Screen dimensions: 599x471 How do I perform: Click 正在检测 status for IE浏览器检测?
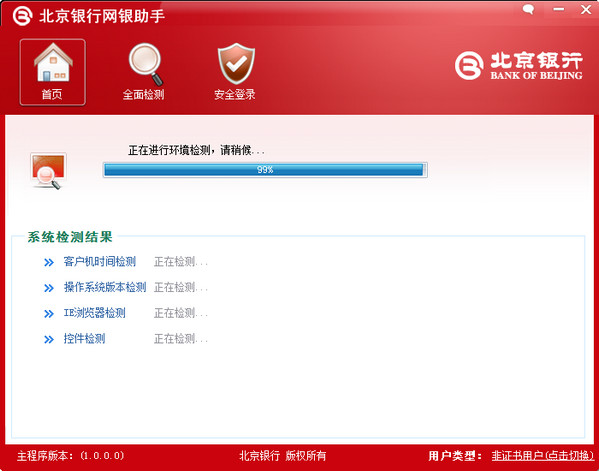180,313
